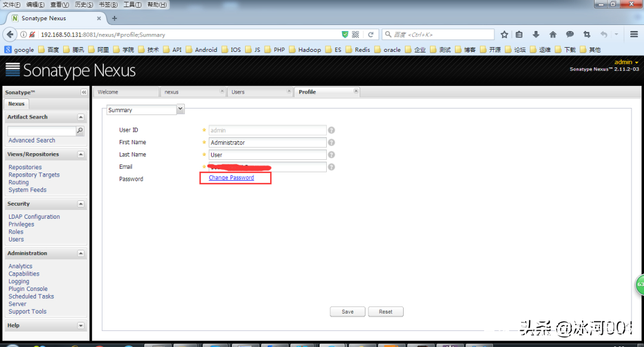Open Repository Targets in sidebar
Image resolution: width=644 pixels, height=347 pixels.
click(x=34, y=175)
